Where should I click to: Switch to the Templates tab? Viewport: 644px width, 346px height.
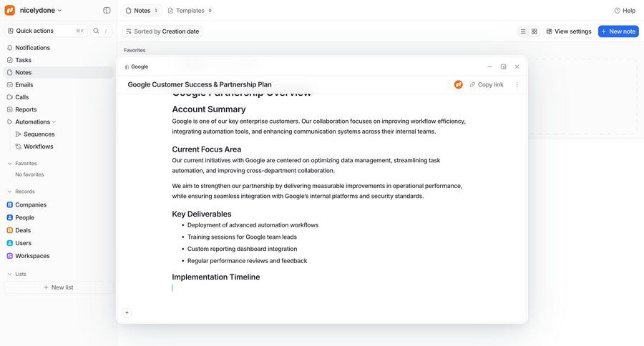(x=190, y=11)
